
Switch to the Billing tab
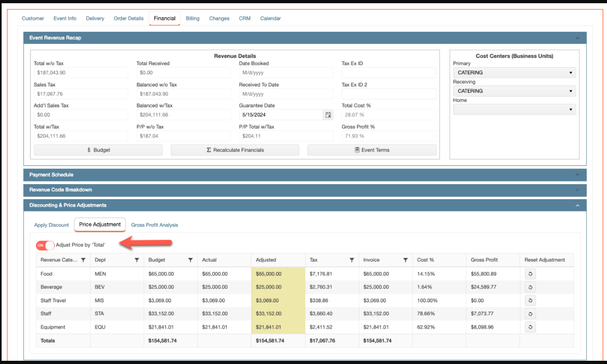[x=192, y=18]
